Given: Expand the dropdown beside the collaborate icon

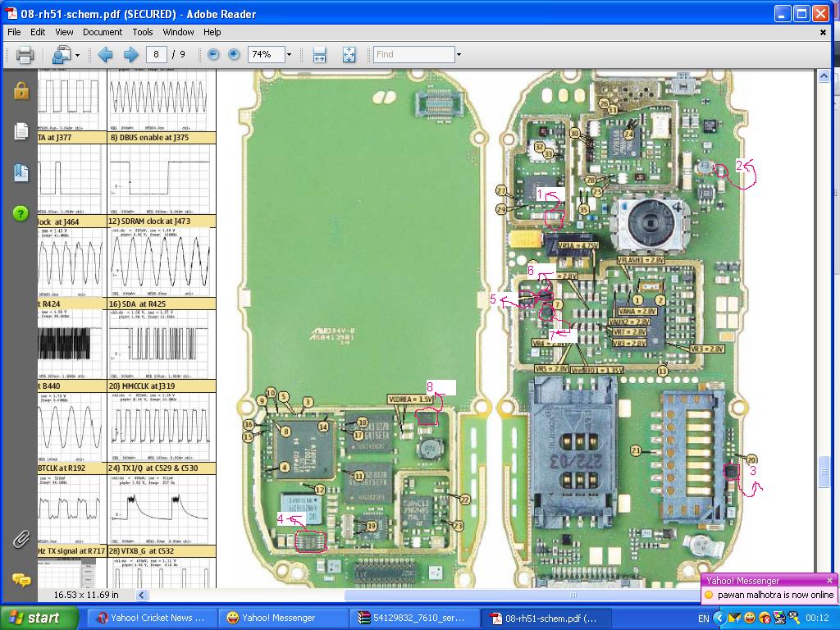Looking at the screenshot, I should click(78, 55).
